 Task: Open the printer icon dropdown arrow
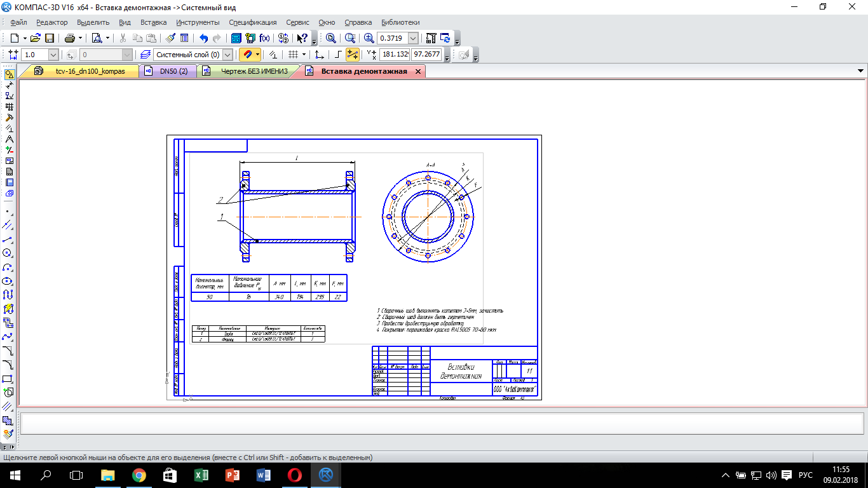[81, 38]
